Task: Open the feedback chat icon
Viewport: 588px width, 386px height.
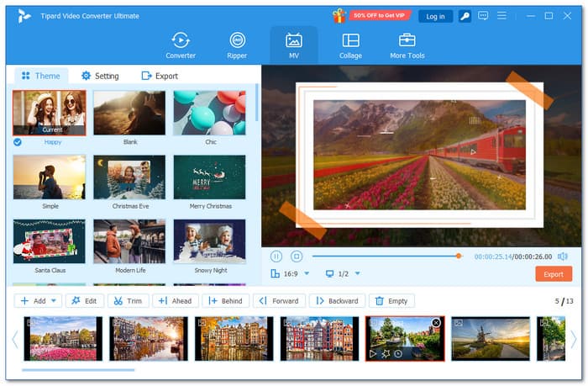Action: tap(483, 16)
